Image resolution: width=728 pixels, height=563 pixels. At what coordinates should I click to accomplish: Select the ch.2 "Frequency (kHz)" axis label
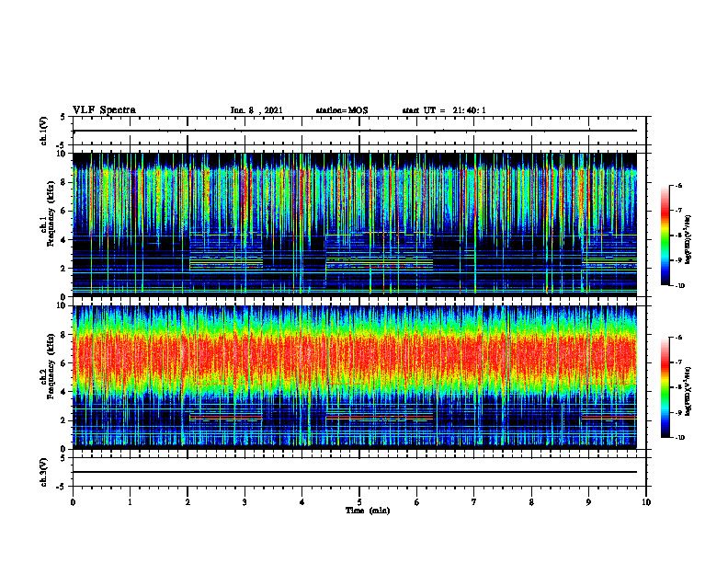(51, 366)
